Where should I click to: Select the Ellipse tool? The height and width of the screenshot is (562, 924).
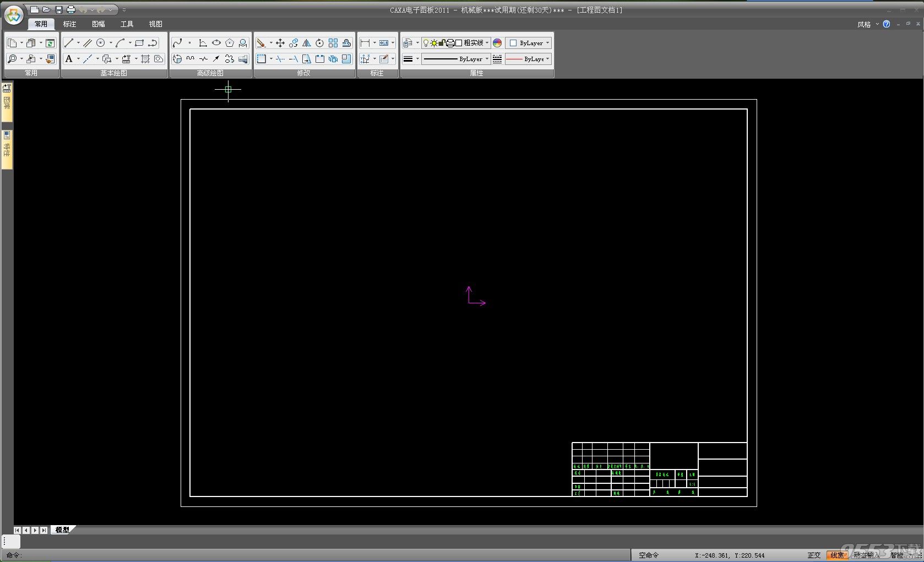[216, 43]
